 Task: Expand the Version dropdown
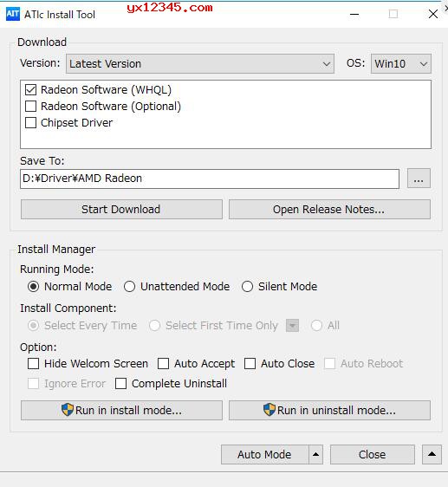(x=200, y=63)
